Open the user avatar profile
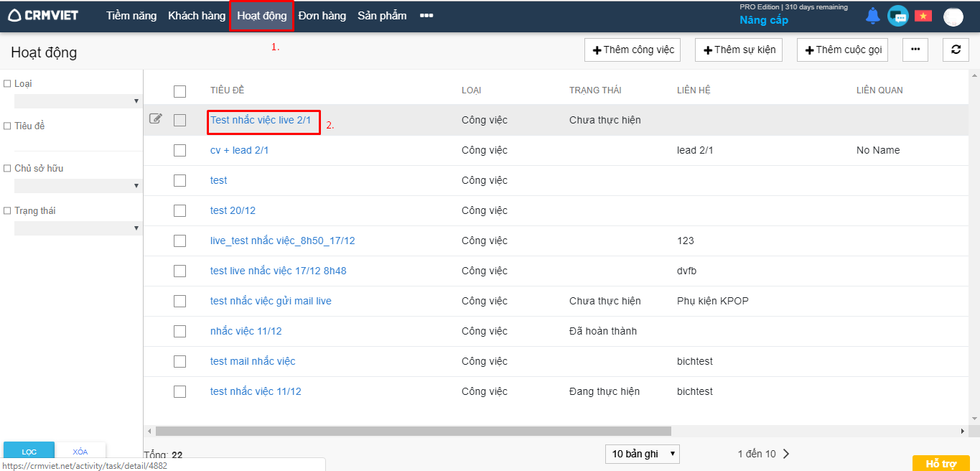Viewport: 980px width, 471px height. pyautogui.click(x=953, y=17)
